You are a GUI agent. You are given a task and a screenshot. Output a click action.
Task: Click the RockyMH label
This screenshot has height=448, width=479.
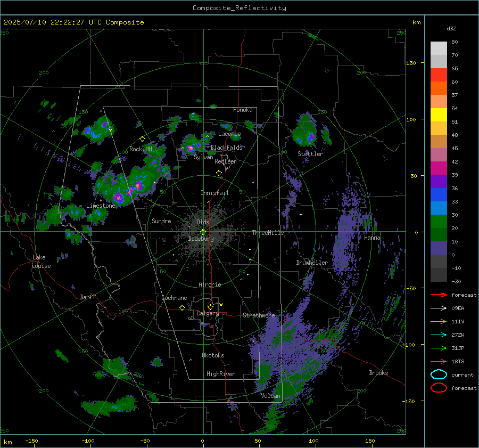pos(141,149)
